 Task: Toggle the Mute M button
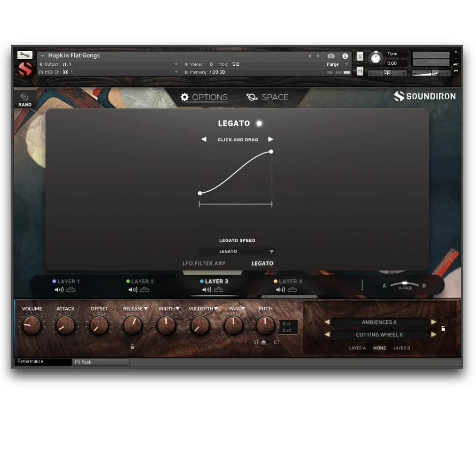(x=360, y=71)
